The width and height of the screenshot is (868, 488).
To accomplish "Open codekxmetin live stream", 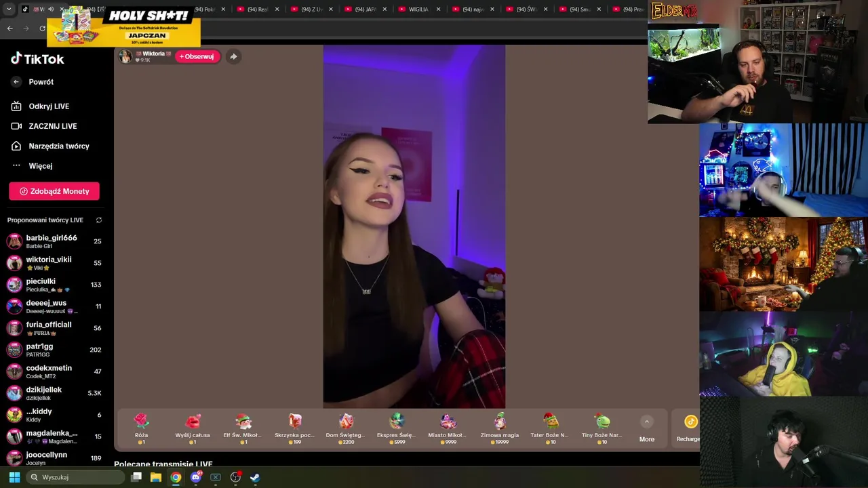I will click(54, 371).
